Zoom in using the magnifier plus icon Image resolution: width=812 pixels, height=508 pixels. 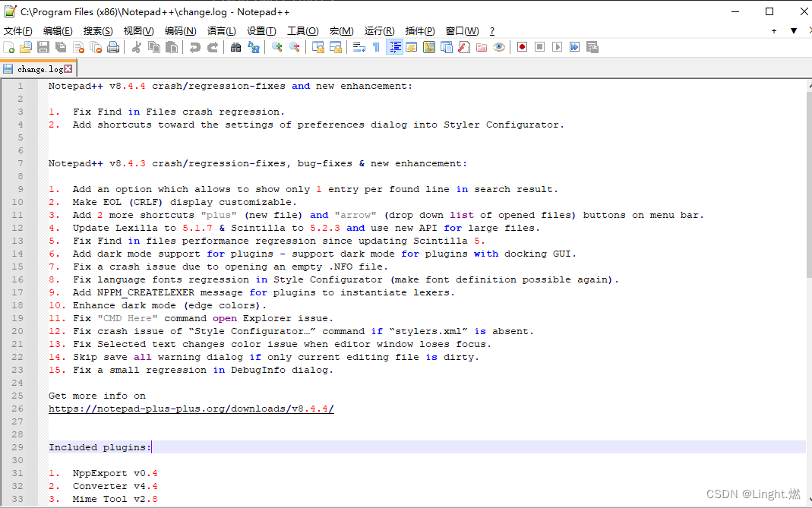pos(277,48)
